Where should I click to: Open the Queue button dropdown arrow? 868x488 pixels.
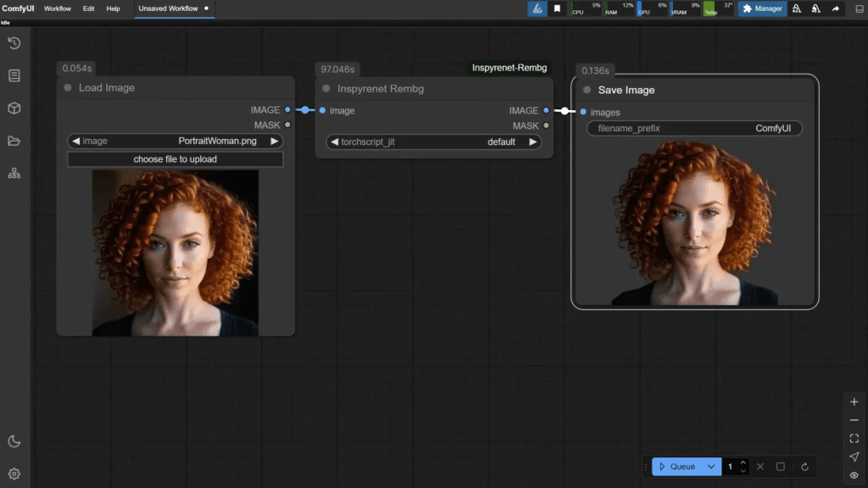coord(711,467)
